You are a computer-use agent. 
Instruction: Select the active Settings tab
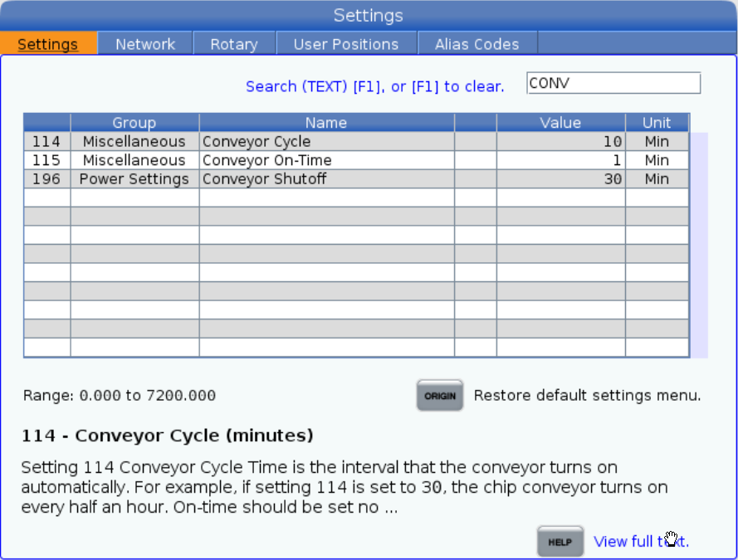48,44
